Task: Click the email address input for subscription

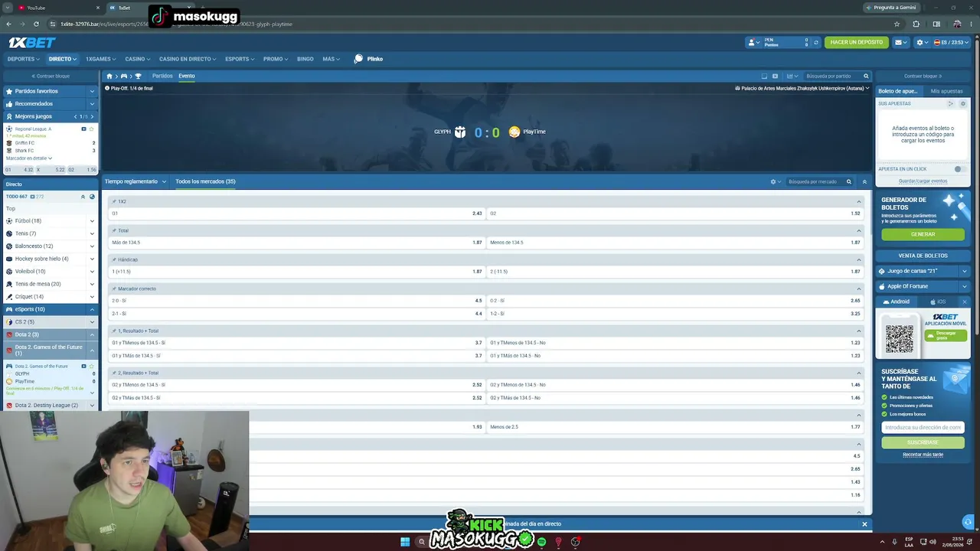Action: pyautogui.click(x=923, y=428)
